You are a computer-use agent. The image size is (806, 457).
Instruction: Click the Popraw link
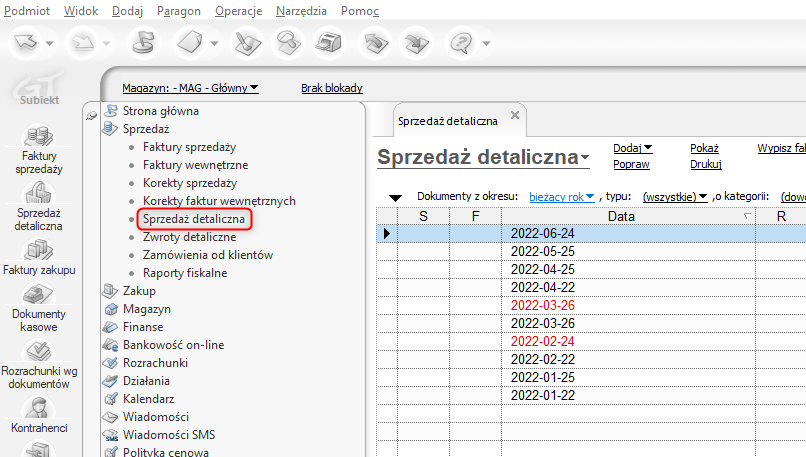(x=631, y=164)
